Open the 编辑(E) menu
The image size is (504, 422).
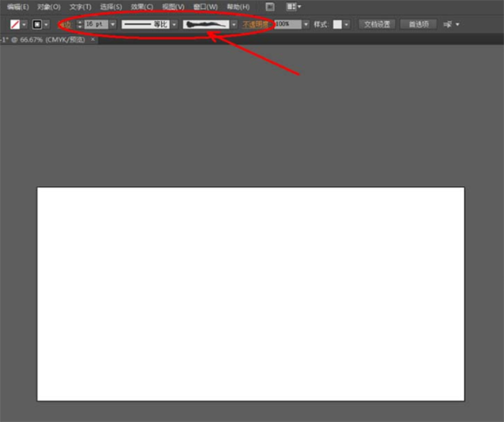[18, 7]
